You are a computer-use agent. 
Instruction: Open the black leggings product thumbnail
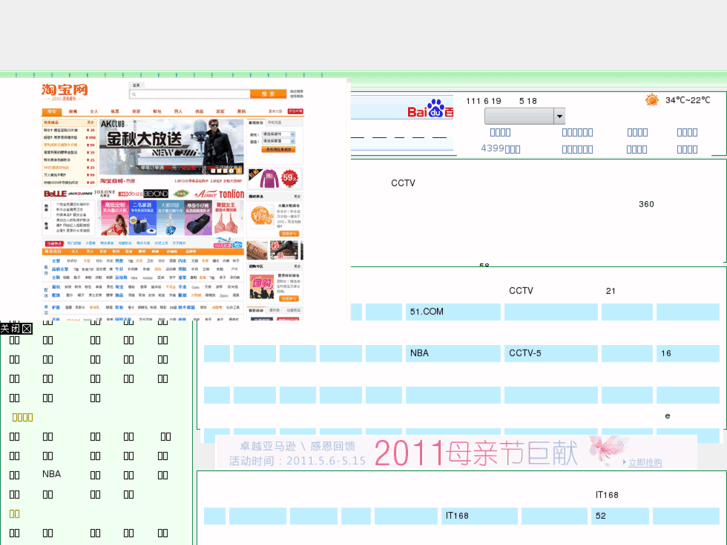tap(284, 250)
